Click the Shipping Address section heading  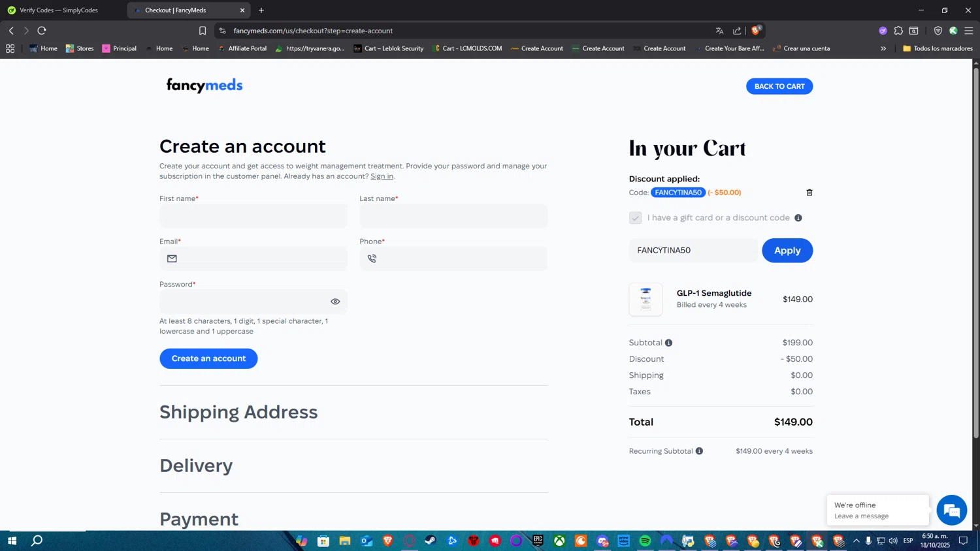pos(238,412)
